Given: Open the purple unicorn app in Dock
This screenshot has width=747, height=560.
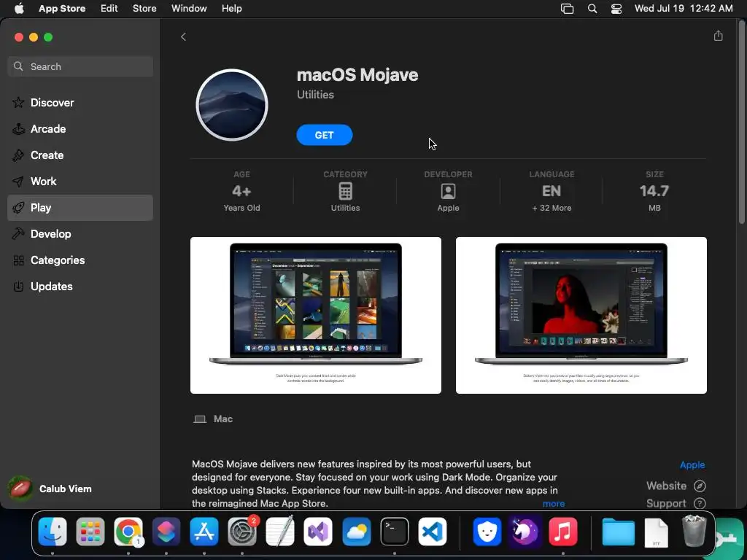Looking at the screenshot, I should 525,532.
